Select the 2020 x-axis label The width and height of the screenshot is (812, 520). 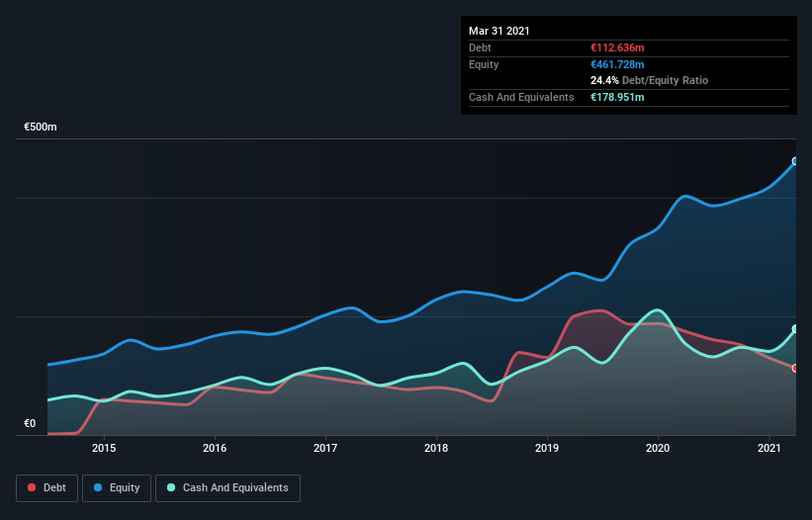pos(658,448)
